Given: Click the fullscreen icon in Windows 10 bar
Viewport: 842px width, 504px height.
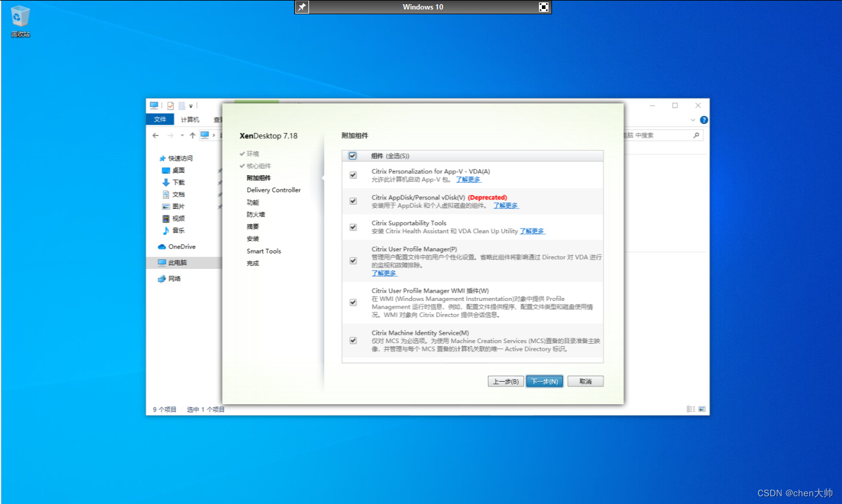Looking at the screenshot, I should point(544,7).
